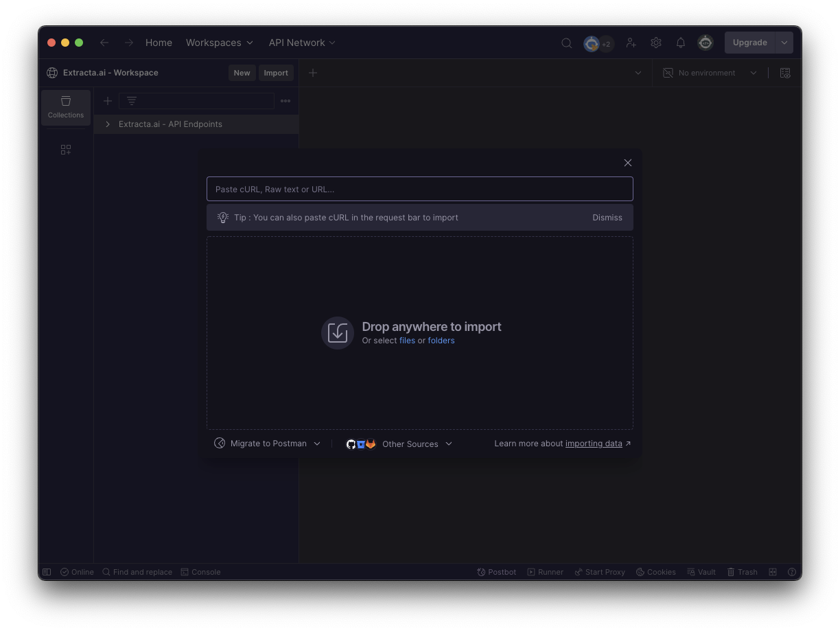Open the Console
The height and width of the screenshot is (631, 840).
click(200, 572)
